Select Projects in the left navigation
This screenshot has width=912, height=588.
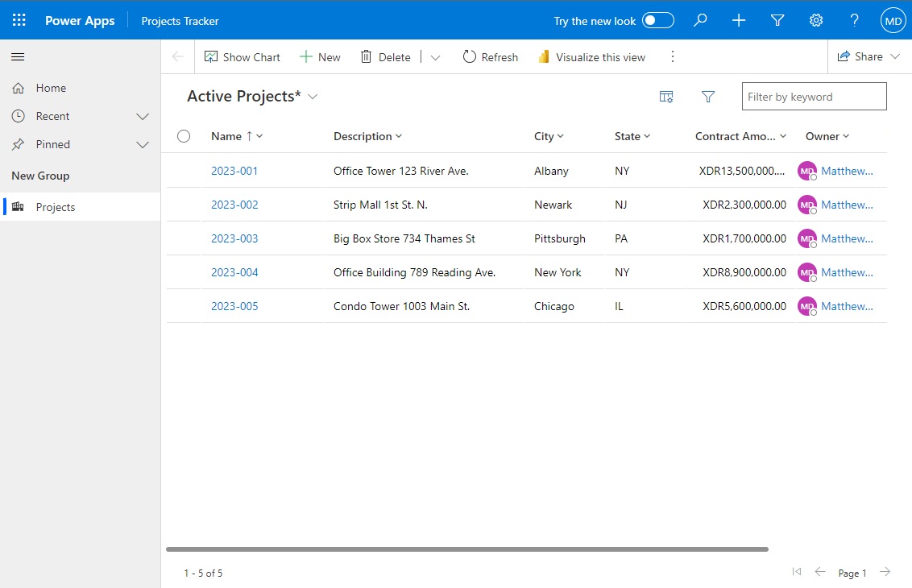click(x=55, y=206)
